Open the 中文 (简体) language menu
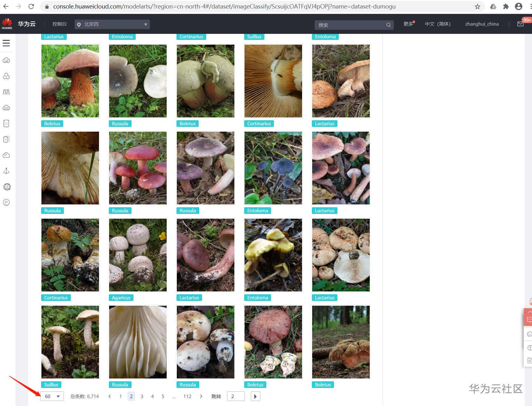Viewport: 532px width, 406px height. [x=437, y=24]
